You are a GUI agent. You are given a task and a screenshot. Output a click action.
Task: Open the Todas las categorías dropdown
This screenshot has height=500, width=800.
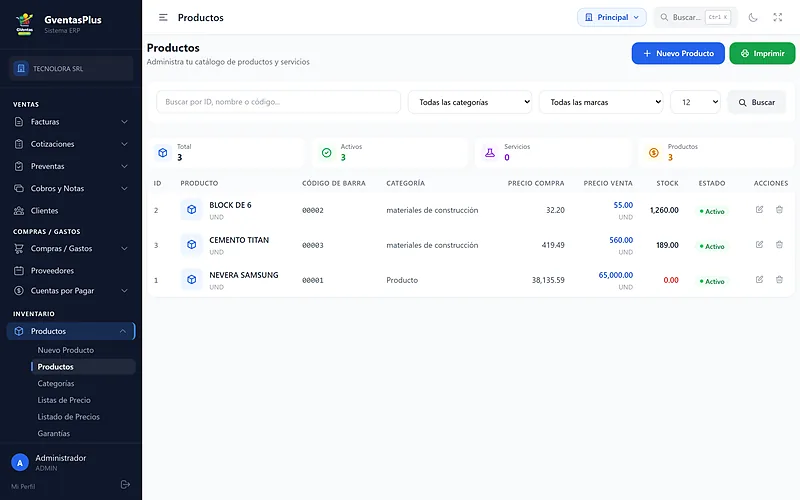pos(470,102)
